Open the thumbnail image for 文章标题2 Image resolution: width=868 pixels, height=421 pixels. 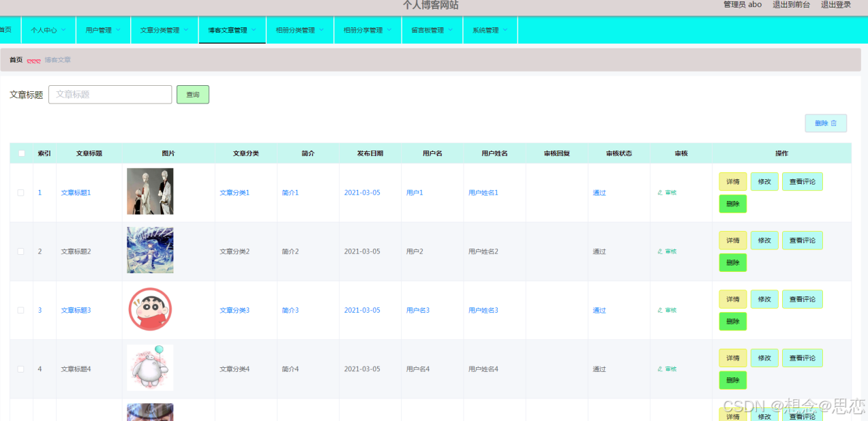point(150,250)
